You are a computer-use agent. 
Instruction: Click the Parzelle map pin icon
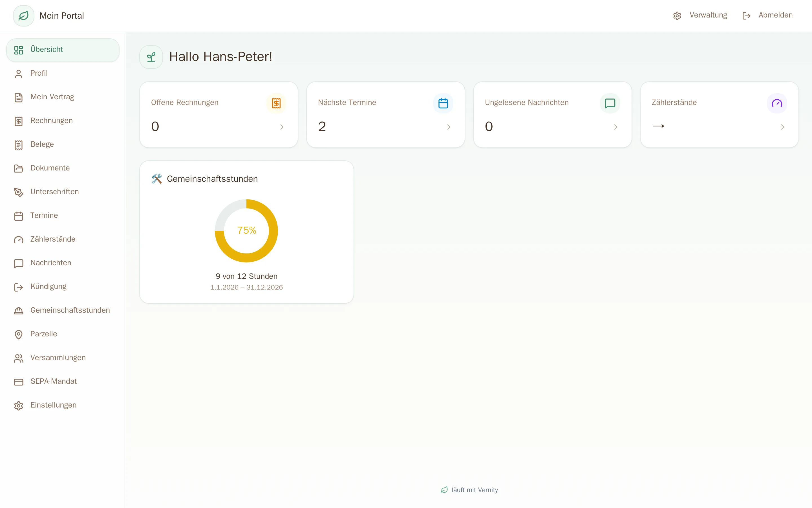coord(18,335)
